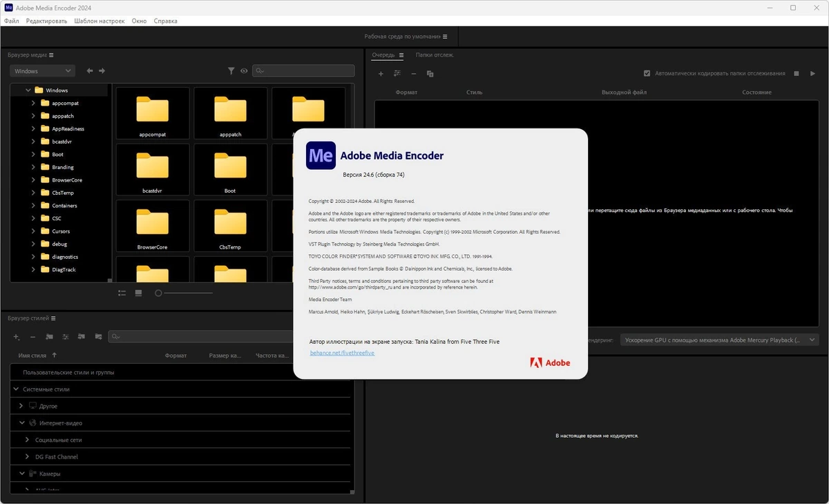Select the apppatch folder thumbnail
Screen dimensions: 829x504
[231, 113]
